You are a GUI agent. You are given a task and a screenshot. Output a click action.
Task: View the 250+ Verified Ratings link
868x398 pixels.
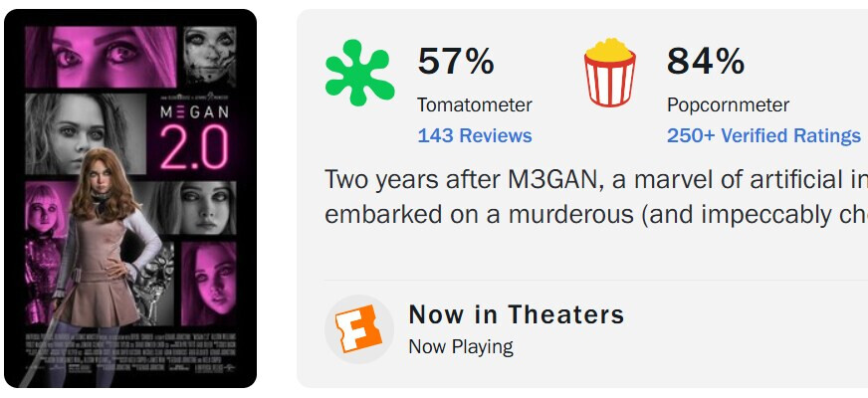click(x=763, y=135)
